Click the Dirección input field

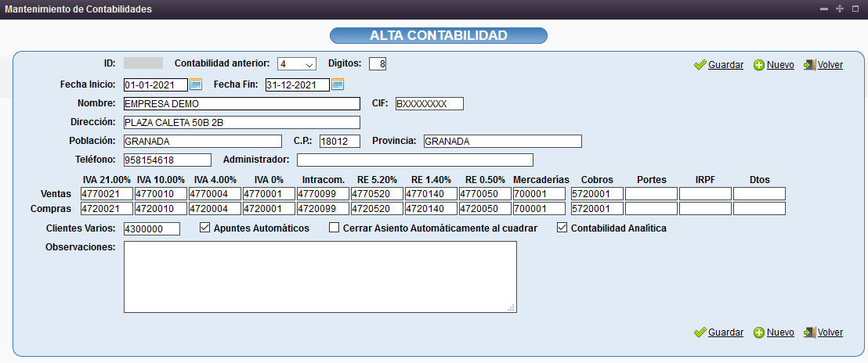pos(242,123)
